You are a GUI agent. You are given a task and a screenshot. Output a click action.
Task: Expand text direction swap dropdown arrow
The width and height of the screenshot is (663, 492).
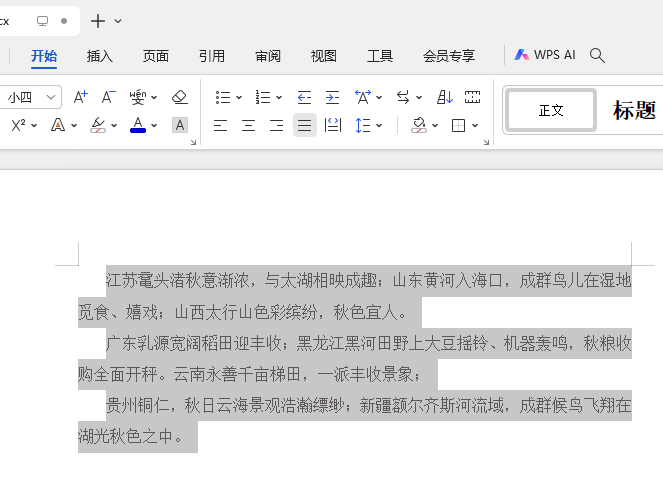tap(419, 98)
